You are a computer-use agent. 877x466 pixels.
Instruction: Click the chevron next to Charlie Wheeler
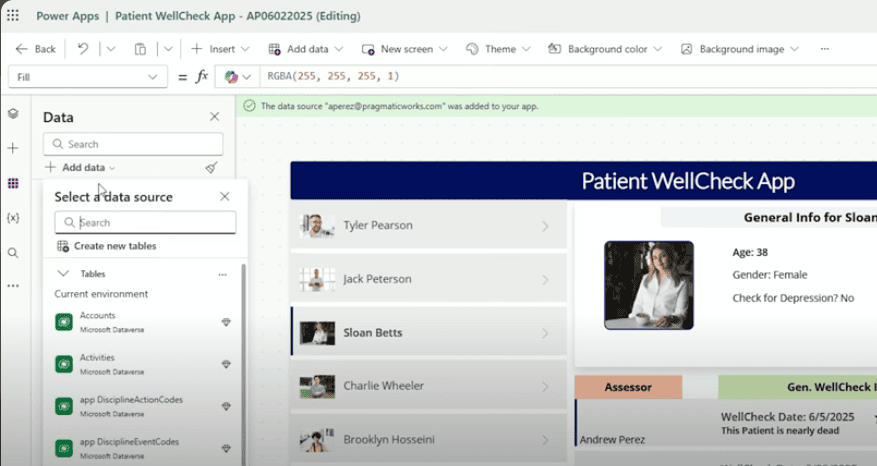(x=545, y=387)
